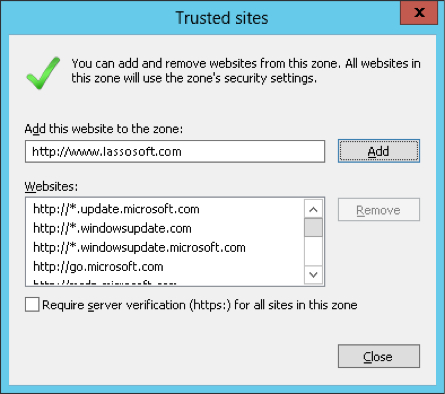Click the scrollbar thumb in Websites list
Viewport: 445px width, 394px height.
313,227
